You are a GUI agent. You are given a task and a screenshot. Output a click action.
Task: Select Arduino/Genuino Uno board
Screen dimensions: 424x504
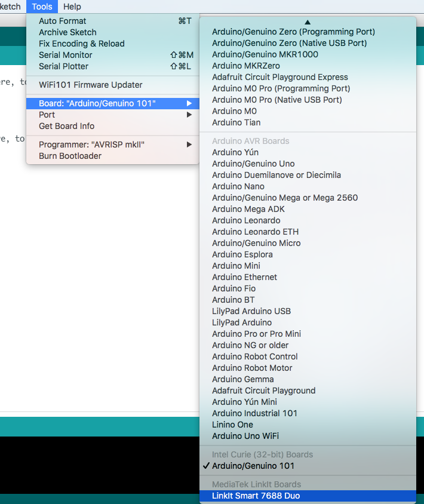308,164
